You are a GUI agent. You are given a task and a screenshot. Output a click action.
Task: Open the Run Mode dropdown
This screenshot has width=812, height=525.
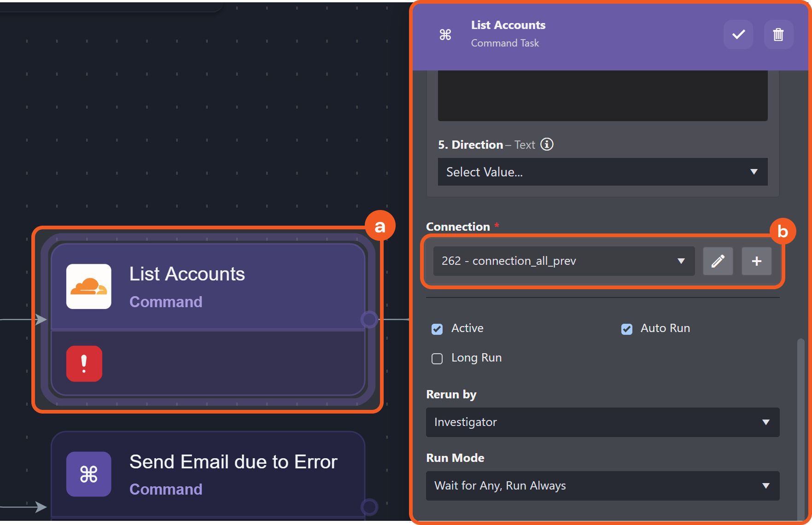(602, 486)
